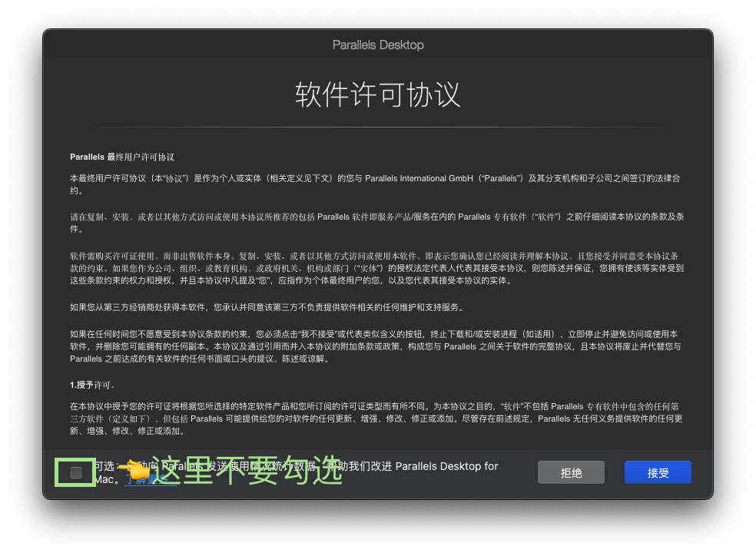Click the 软件许可协议 heading
This screenshot has width=756, height=556.
pos(378,94)
